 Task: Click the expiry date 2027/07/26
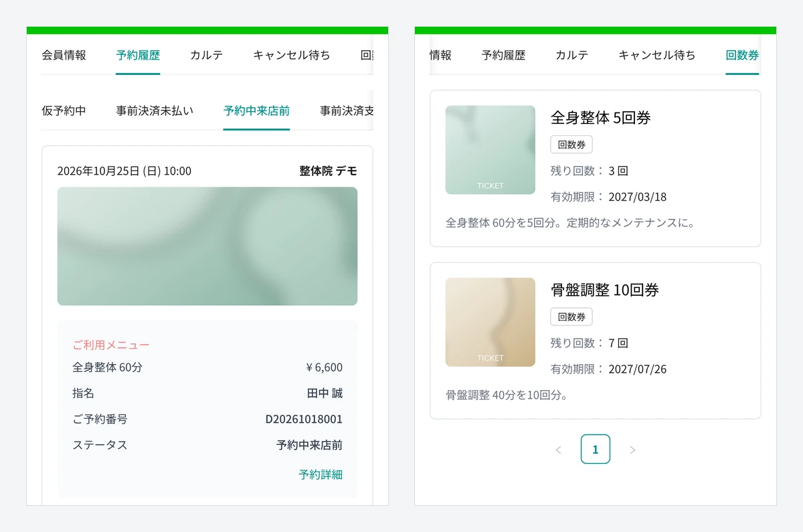(x=638, y=369)
